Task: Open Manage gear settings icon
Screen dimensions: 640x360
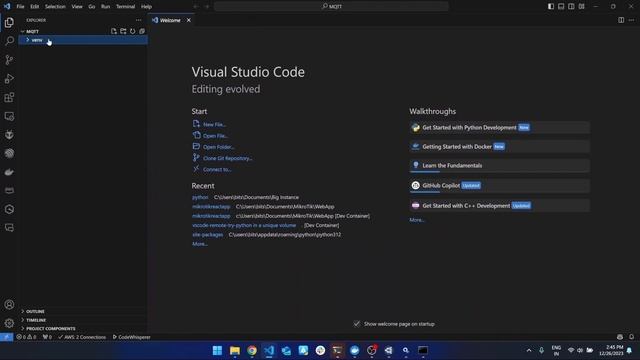Action: (x=9, y=323)
